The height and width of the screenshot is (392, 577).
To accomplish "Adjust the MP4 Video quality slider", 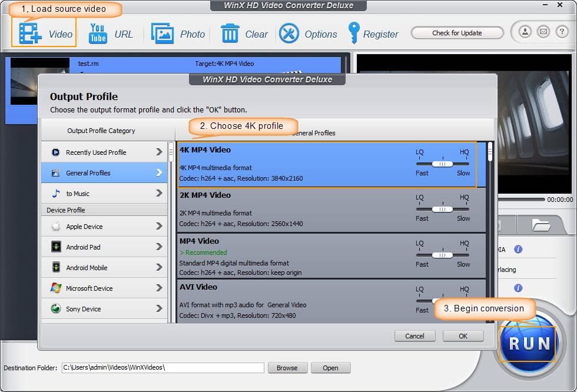I will [442, 255].
